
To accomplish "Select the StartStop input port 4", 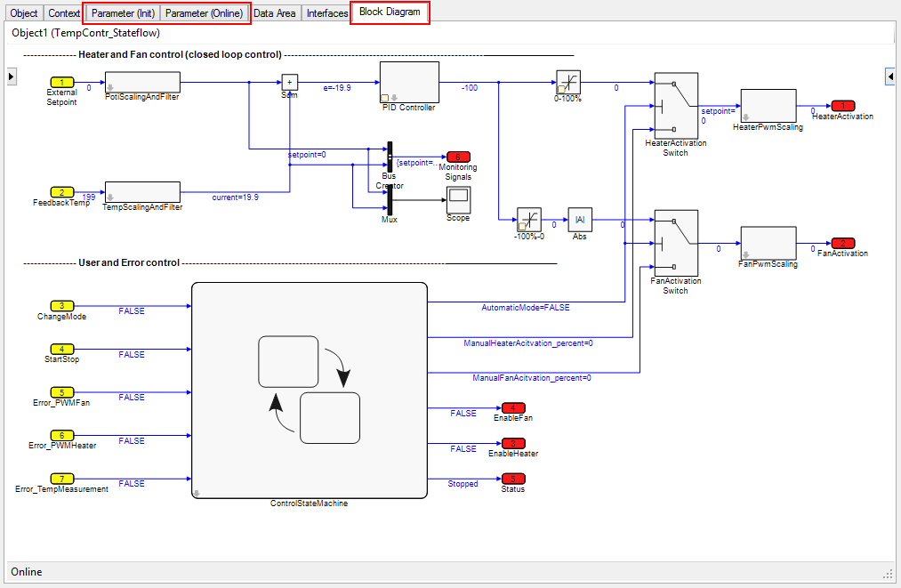I will (x=62, y=349).
